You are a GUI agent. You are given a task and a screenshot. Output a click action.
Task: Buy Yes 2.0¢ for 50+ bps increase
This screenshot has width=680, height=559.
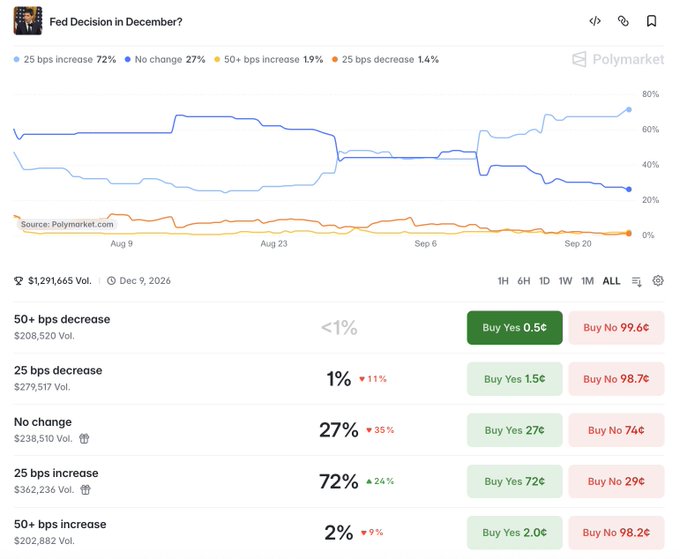[515, 533]
